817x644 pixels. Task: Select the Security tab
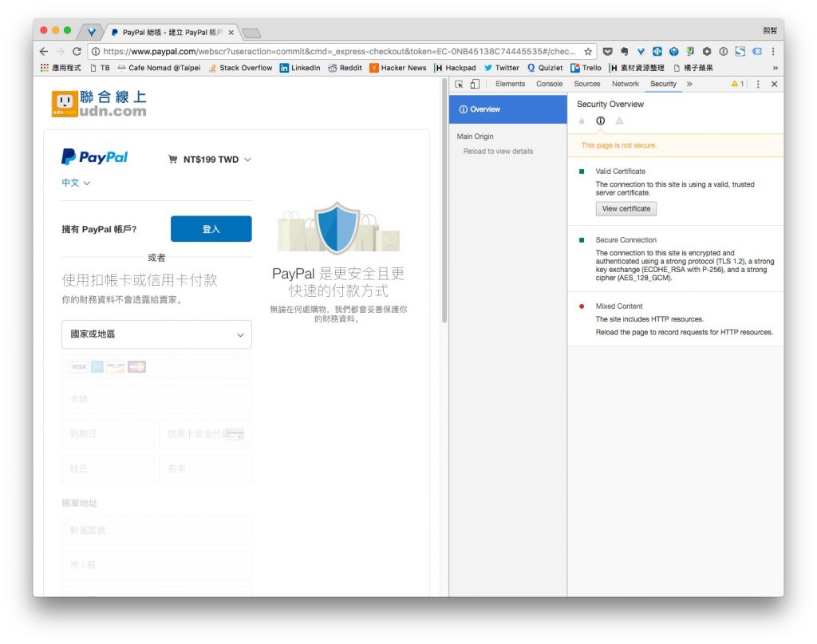coord(663,84)
